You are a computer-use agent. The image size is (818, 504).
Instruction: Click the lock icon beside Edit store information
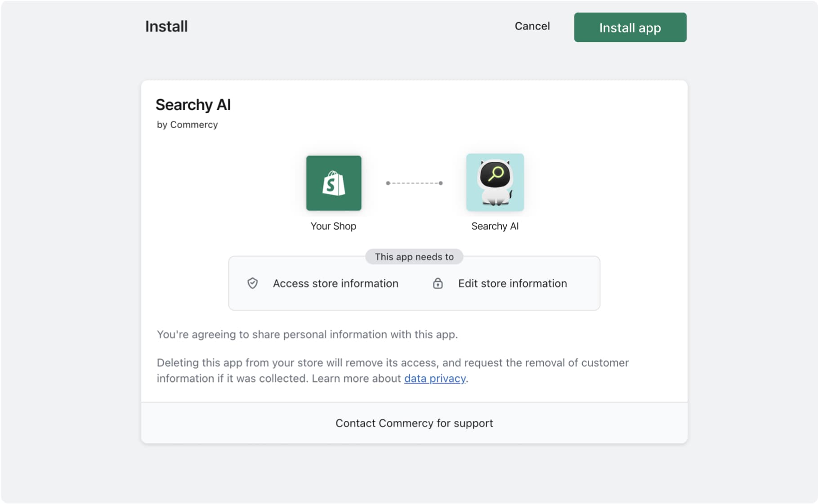click(438, 283)
